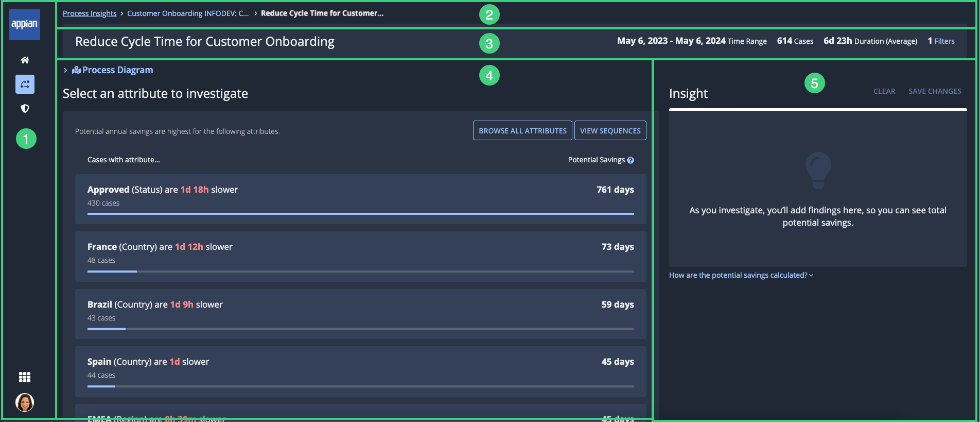Navigate to Customer Onboarding INFODEV breadcrumb
Screen dimensions: 980x422
(188, 13)
